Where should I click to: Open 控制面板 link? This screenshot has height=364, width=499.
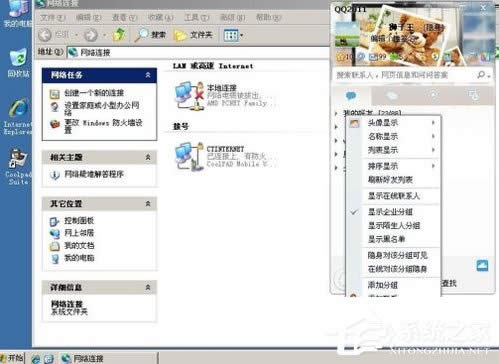[79, 220]
